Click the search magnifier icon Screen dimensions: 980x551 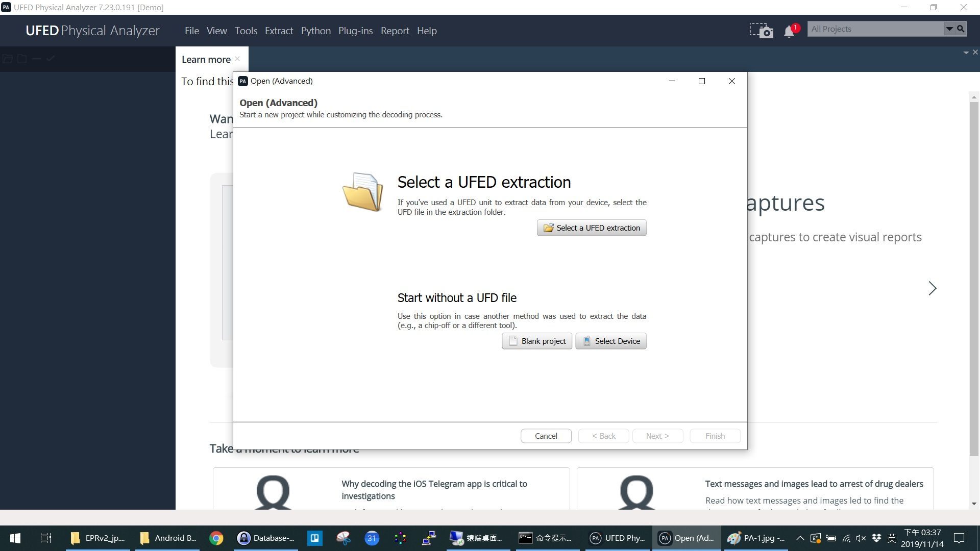click(x=961, y=29)
